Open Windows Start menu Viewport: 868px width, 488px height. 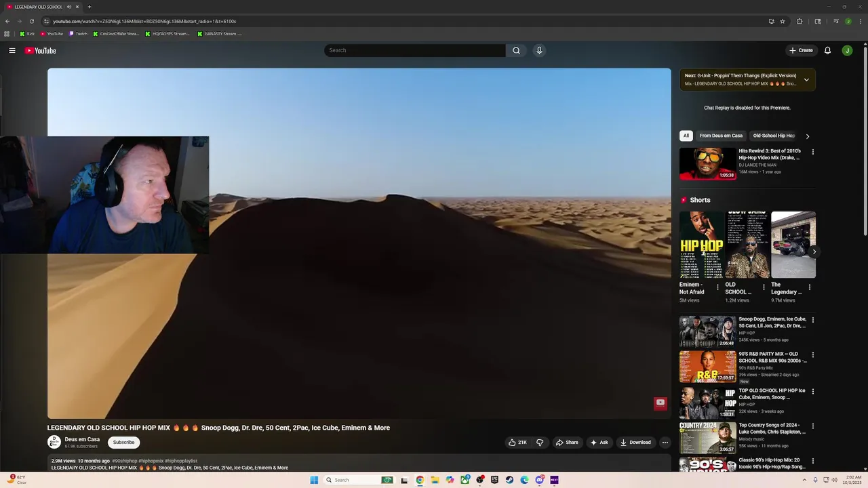[314, 480]
